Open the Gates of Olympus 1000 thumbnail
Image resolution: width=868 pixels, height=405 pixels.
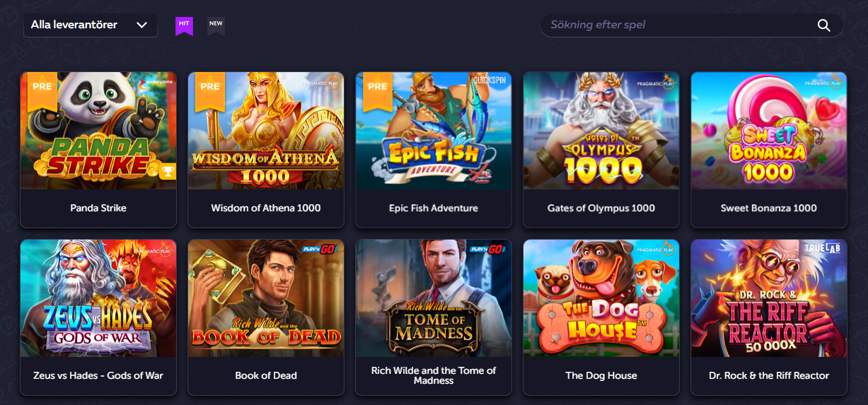tap(601, 131)
